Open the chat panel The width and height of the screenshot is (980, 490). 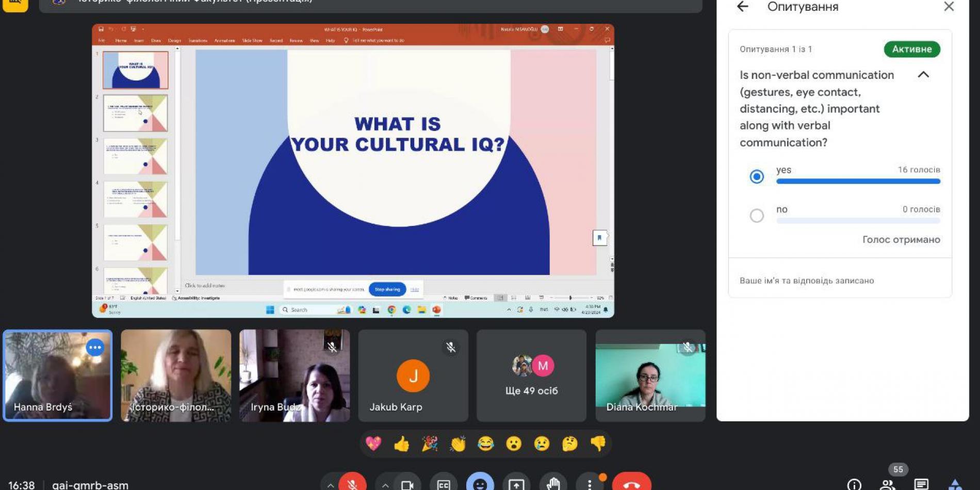tap(921, 484)
